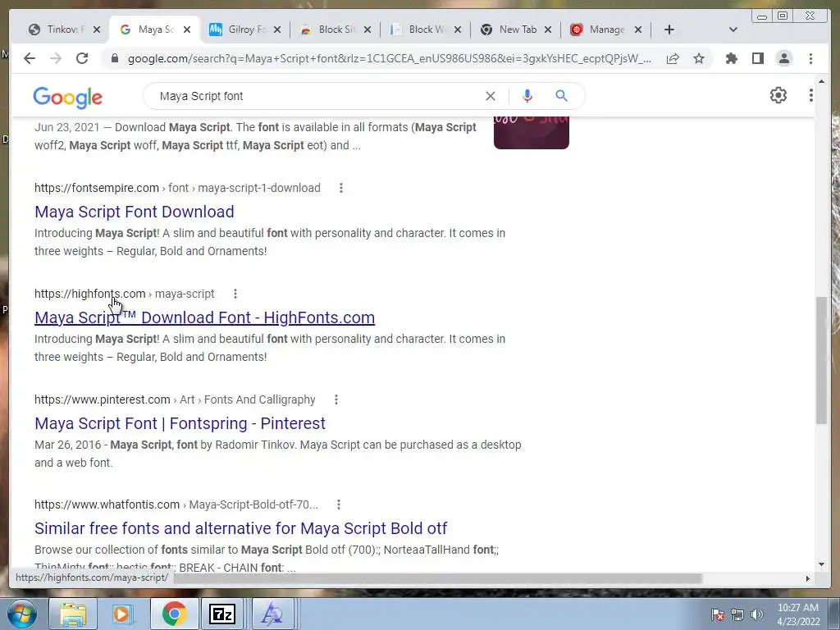Share this page icon in address bar
840x630 pixels.
coord(673,58)
